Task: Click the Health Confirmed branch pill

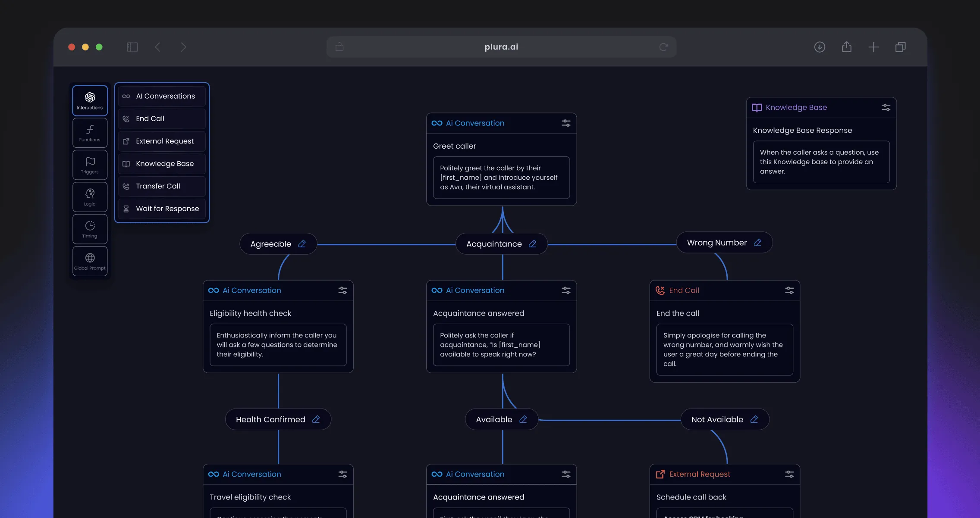Action: tap(278, 419)
